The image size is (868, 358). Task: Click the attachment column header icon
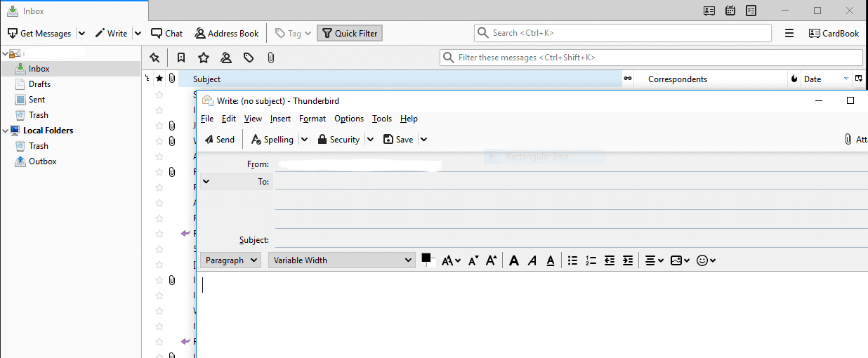click(172, 79)
